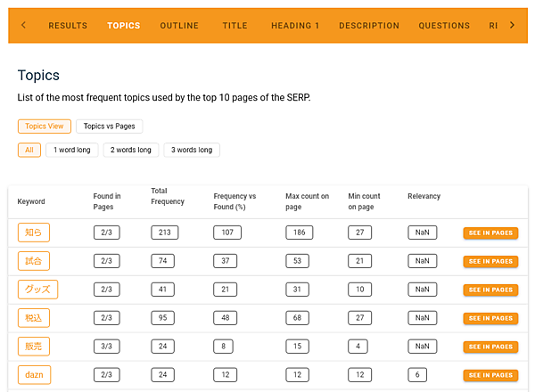Click the Relevancy column header
The height and width of the screenshot is (392, 535).
[x=424, y=196]
